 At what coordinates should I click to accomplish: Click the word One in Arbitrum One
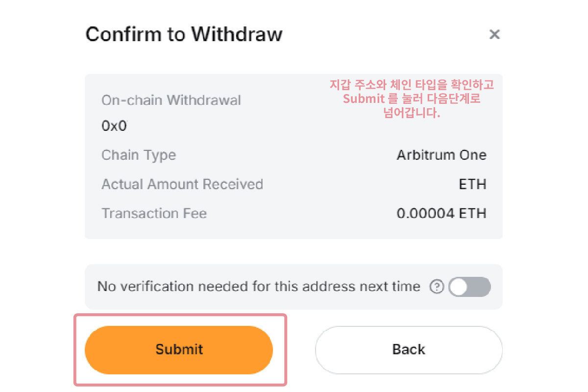click(x=474, y=155)
